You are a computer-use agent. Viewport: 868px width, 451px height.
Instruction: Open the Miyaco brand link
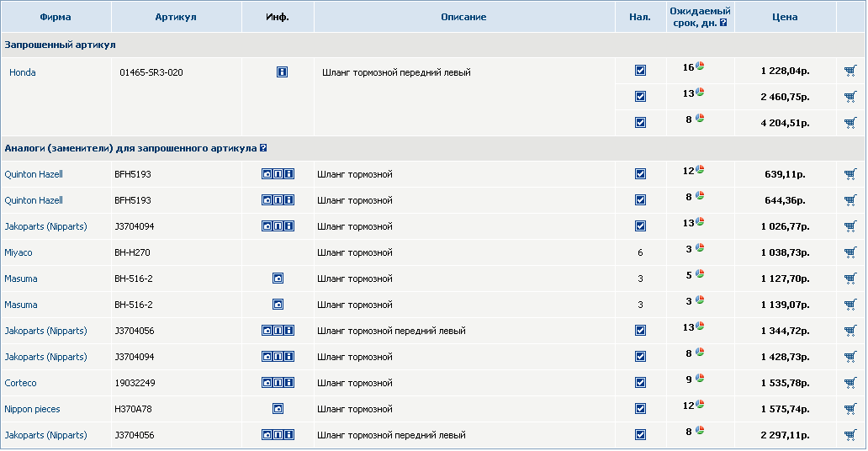19,252
